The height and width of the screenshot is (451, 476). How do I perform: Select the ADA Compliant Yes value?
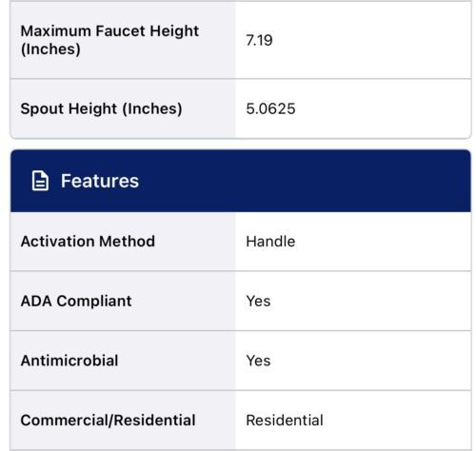pos(258,301)
